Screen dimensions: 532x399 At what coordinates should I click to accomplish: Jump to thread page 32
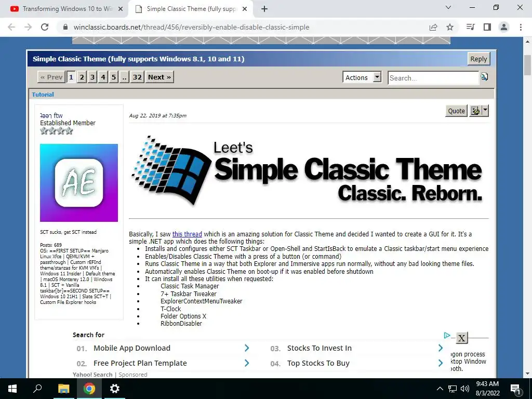point(137,77)
